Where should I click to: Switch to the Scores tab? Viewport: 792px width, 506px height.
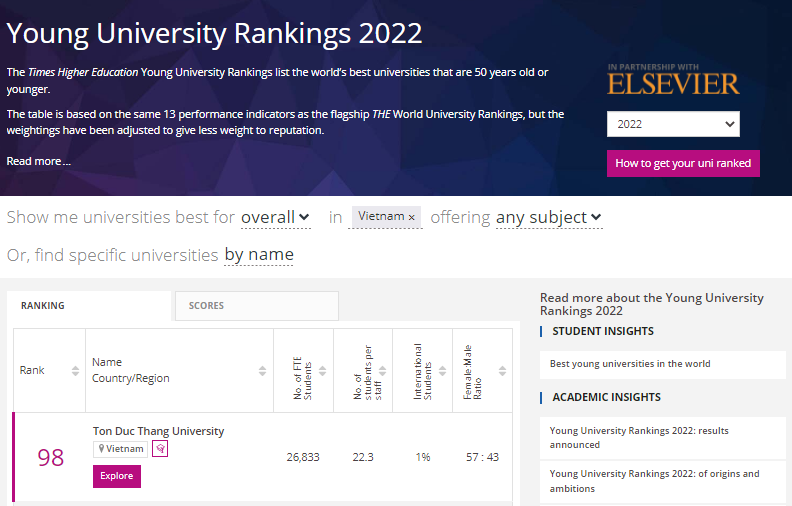pyautogui.click(x=256, y=305)
